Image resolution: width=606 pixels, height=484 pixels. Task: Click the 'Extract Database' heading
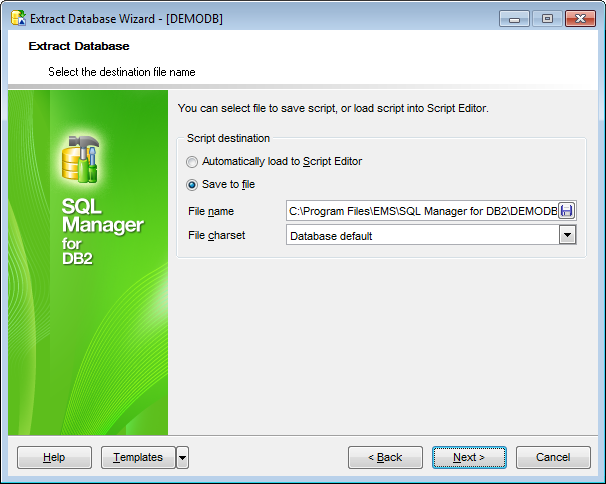[x=79, y=46]
